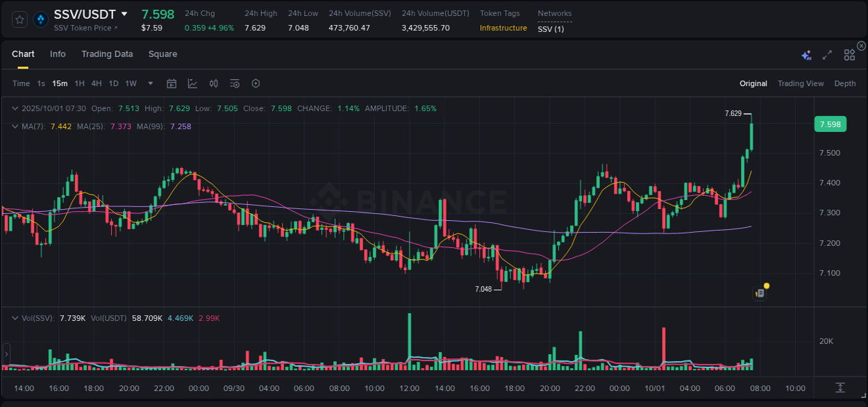Screen dimensions: 868x407
Task: Open the calendar date-jump tool
Action: [172, 83]
